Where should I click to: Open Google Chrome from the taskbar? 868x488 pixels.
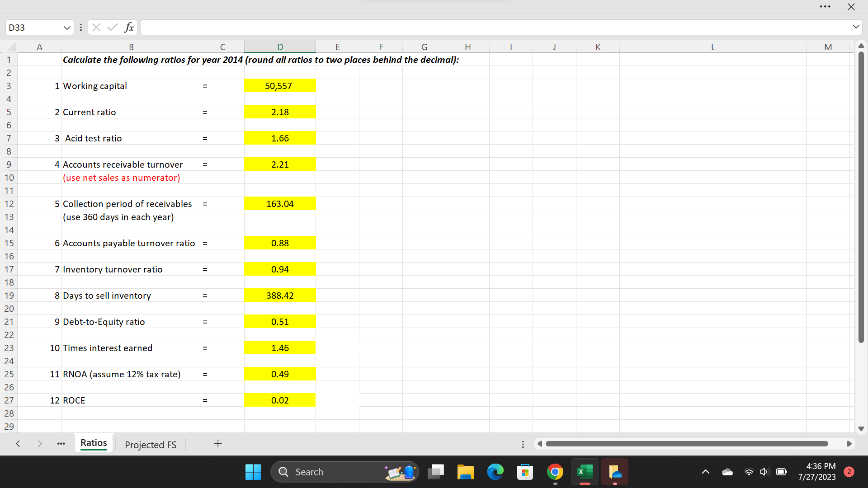(x=555, y=472)
